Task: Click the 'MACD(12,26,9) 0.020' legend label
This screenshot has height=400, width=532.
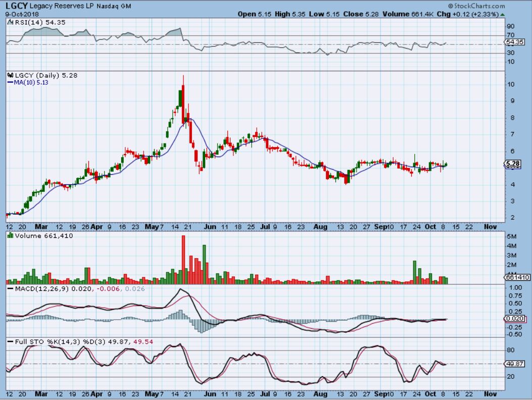Action: pos(53,289)
